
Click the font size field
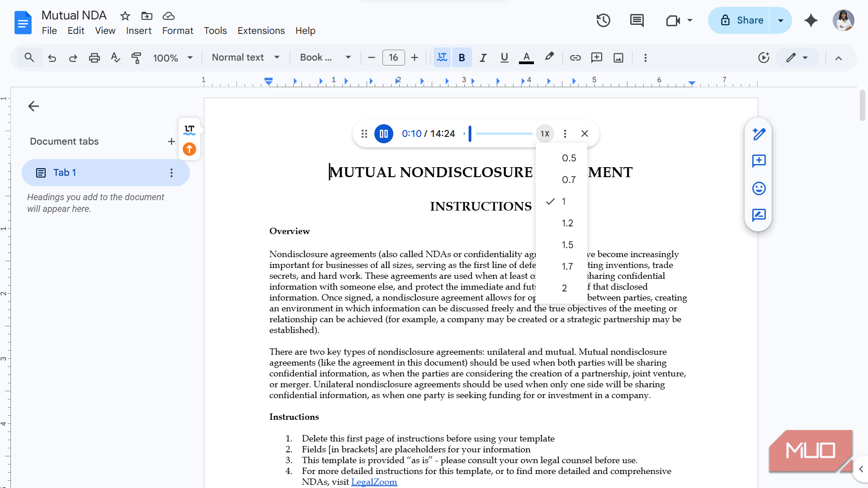pos(393,57)
